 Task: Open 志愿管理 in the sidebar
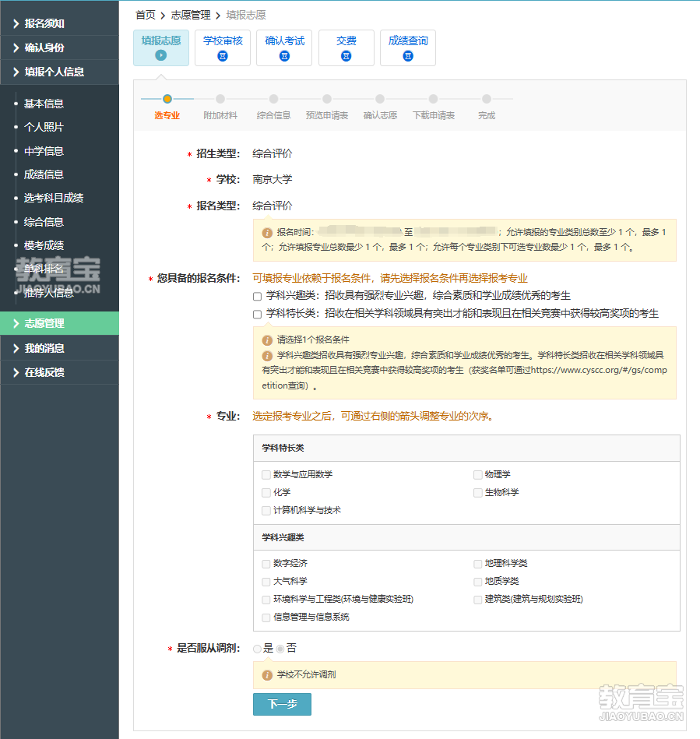[59, 323]
